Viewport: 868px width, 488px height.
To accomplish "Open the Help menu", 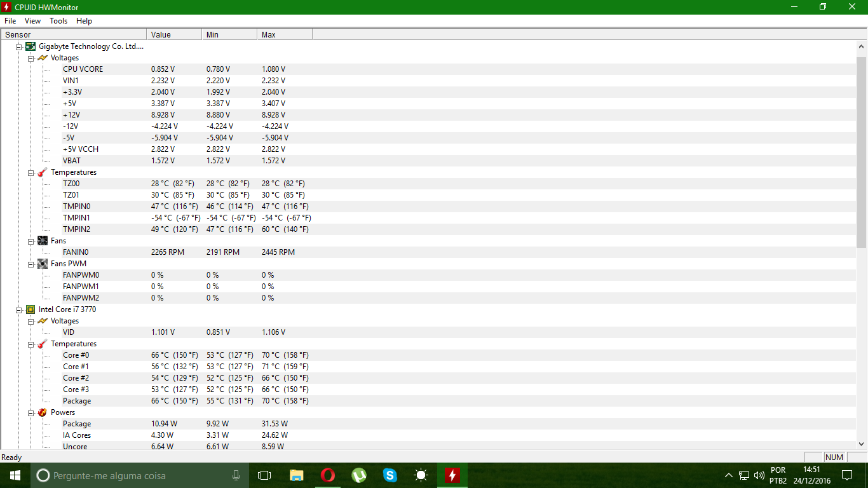I will tap(84, 21).
